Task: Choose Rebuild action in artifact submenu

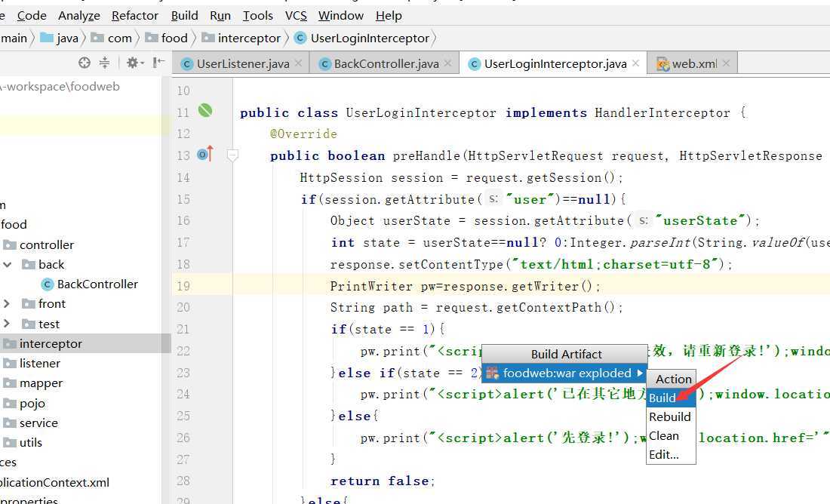Action: pos(671,416)
